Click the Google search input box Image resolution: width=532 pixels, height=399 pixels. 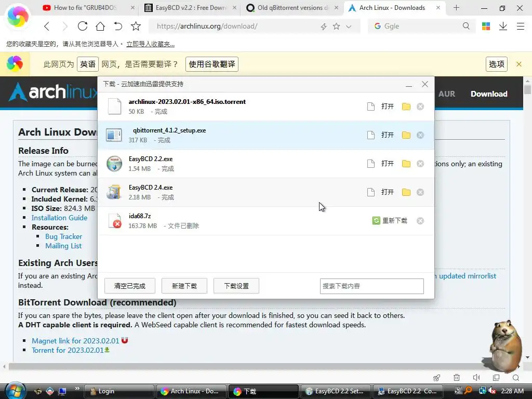421,26
